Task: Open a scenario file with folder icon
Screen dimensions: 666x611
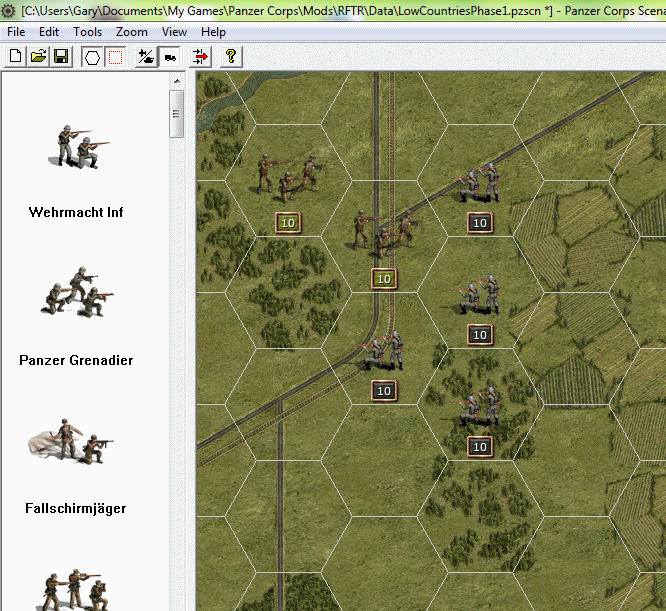Action: (38, 57)
